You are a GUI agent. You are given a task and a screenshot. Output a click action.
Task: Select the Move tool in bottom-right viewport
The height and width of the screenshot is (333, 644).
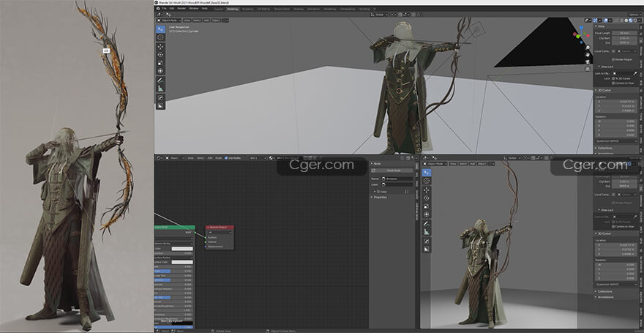pyautogui.click(x=427, y=190)
